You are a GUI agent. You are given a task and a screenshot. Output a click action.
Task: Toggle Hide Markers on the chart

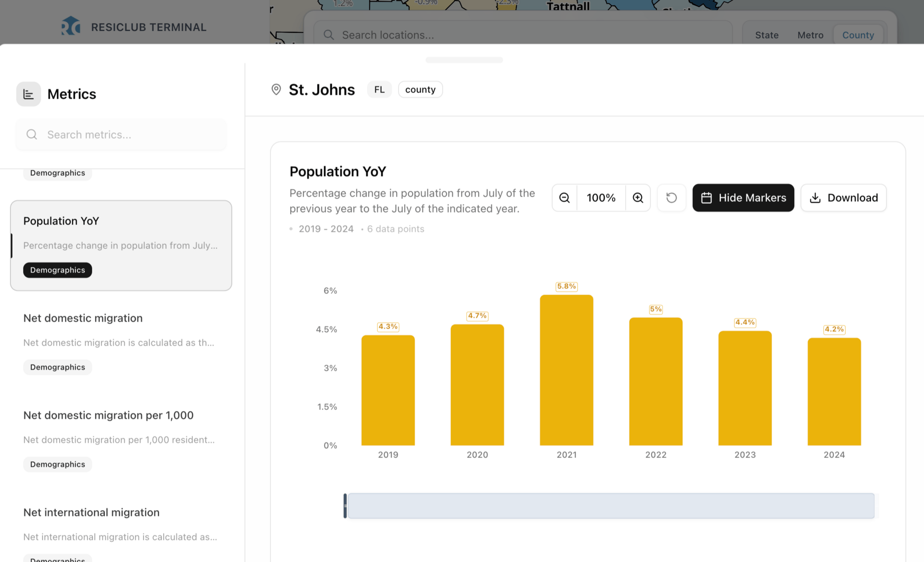pyautogui.click(x=743, y=198)
